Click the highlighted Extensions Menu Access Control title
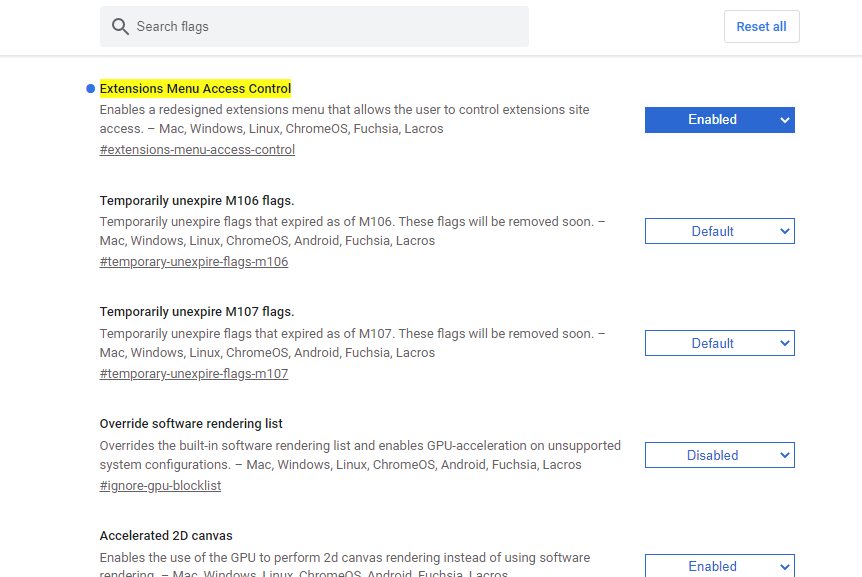The image size is (862, 577). (195, 89)
